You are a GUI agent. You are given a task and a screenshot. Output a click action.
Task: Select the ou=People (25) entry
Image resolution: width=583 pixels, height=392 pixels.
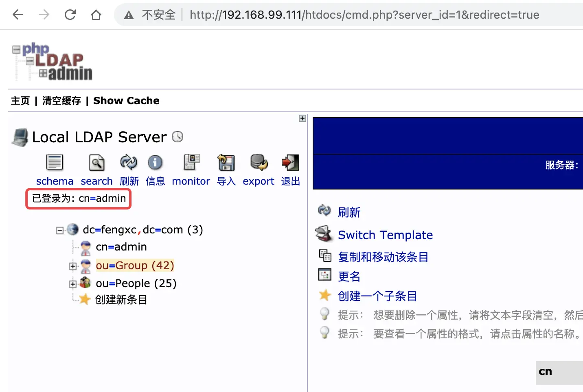(x=136, y=283)
